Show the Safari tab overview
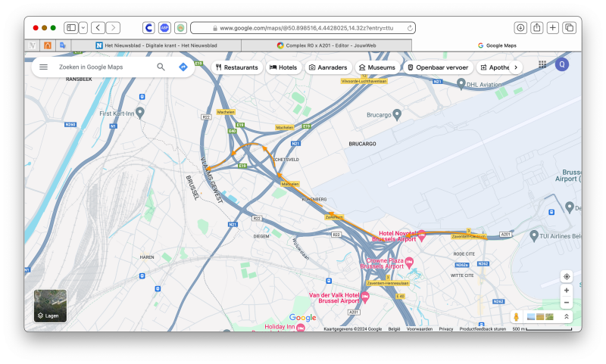Image resolution: width=606 pixels, height=364 pixels. coord(570,28)
